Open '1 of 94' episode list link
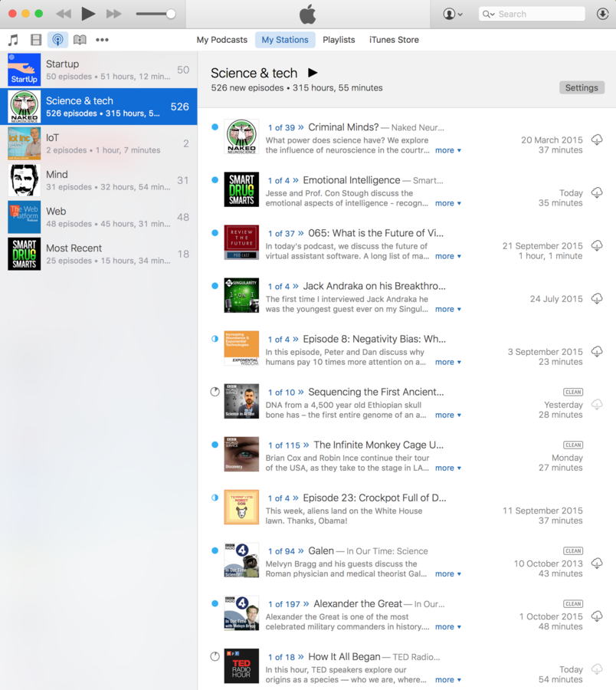This screenshot has width=616, height=690. coord(286,551)
